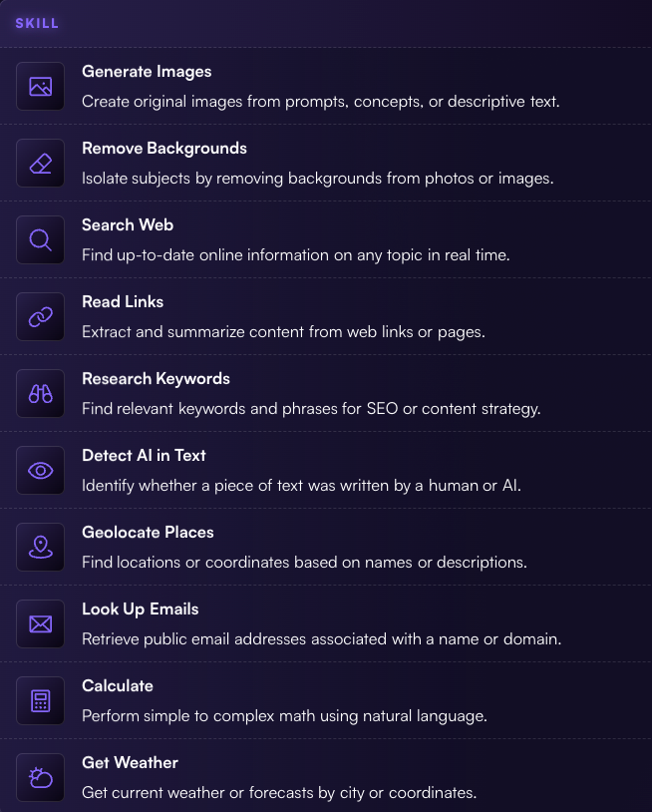Click the Get Weather sun-cloud icon
The height and width of the screenshot is (812, 652).
pos(40,777)
